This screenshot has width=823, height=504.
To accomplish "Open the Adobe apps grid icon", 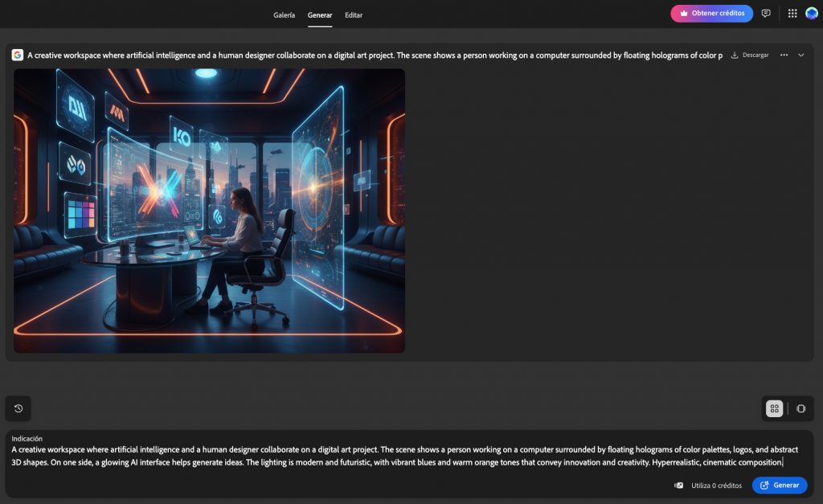I will (x=791, y=13).
